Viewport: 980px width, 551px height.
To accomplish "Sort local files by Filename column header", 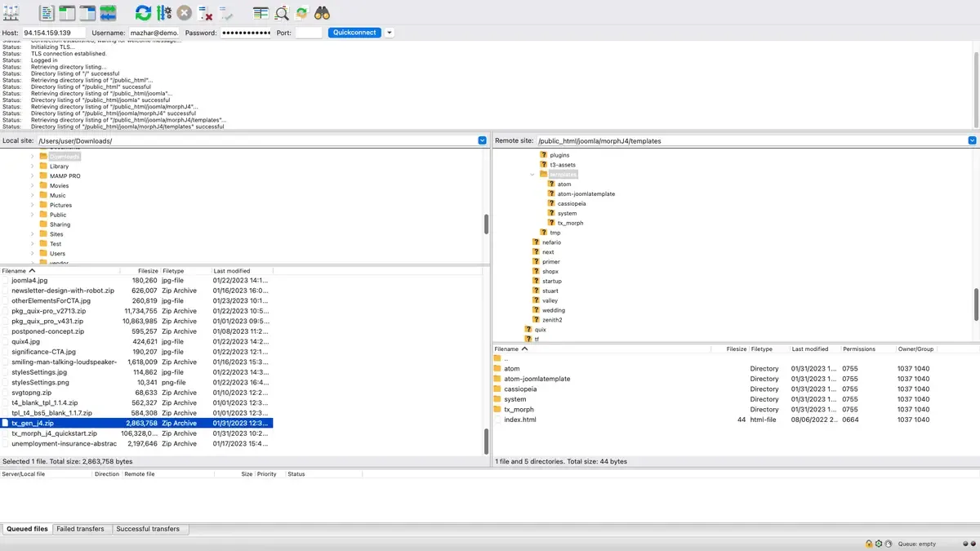I will click(60, 270).
